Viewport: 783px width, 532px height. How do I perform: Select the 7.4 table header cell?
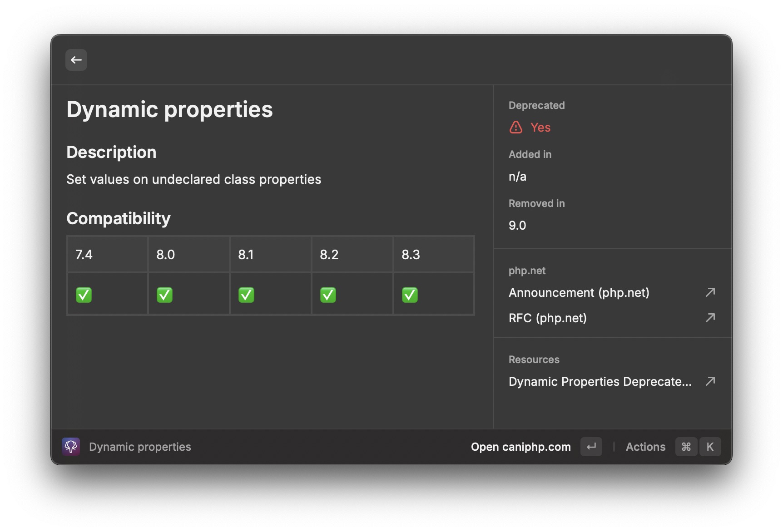click(x=108, y=254)
